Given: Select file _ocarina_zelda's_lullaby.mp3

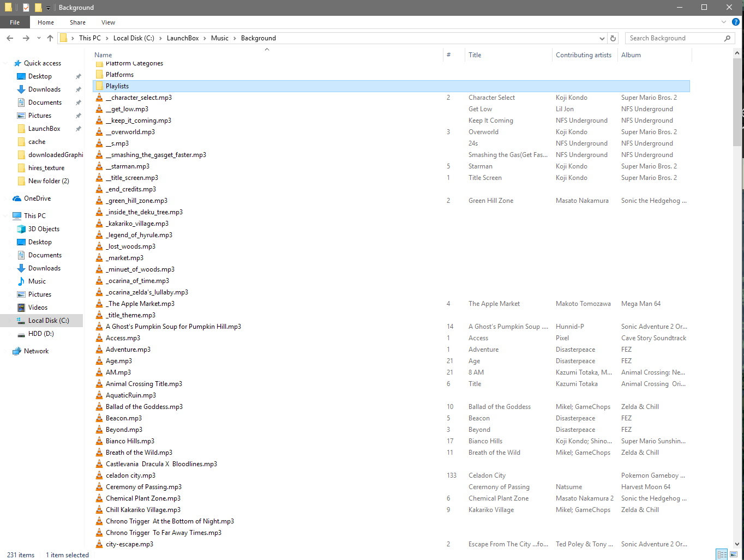Looking at the screenshot, I should click(147, 292).
